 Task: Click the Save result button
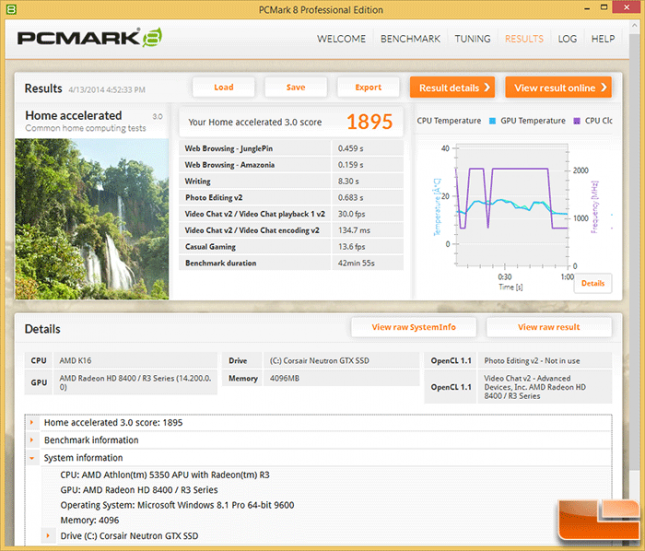[x=296, y=87]
